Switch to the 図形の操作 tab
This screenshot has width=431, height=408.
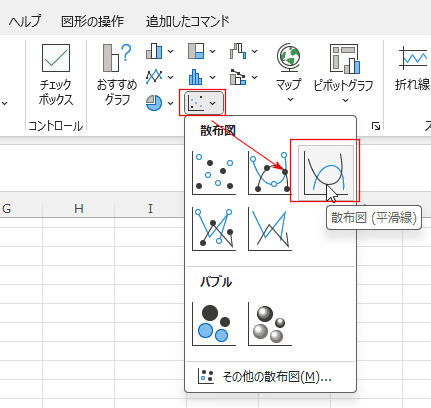point(92,22)
